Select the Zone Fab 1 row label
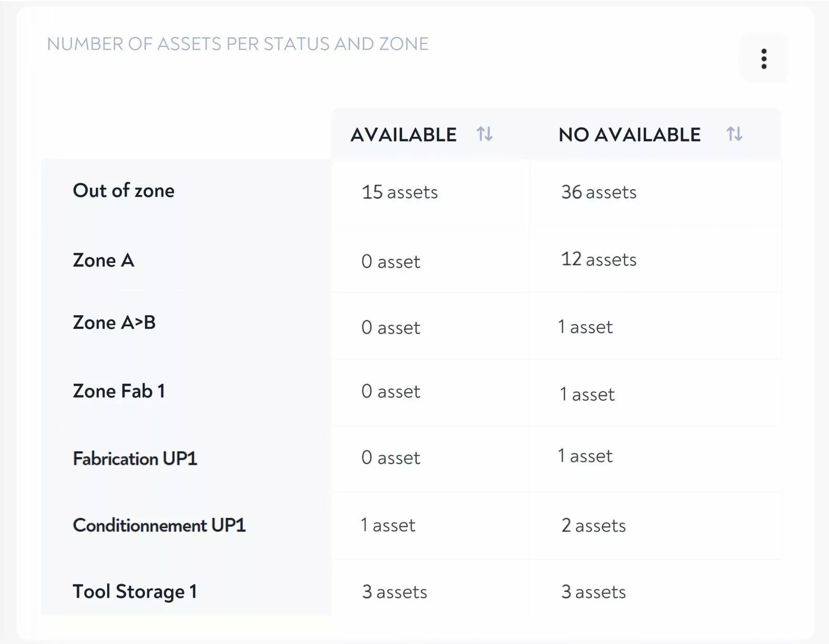This screenshot has height=644, width=829. click(x=119, y=391)
